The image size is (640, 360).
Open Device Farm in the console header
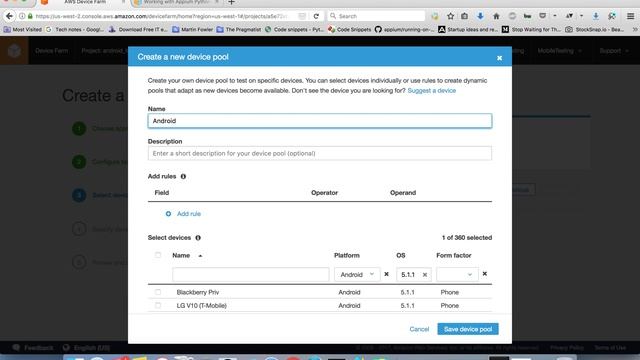tap(51, 51)
